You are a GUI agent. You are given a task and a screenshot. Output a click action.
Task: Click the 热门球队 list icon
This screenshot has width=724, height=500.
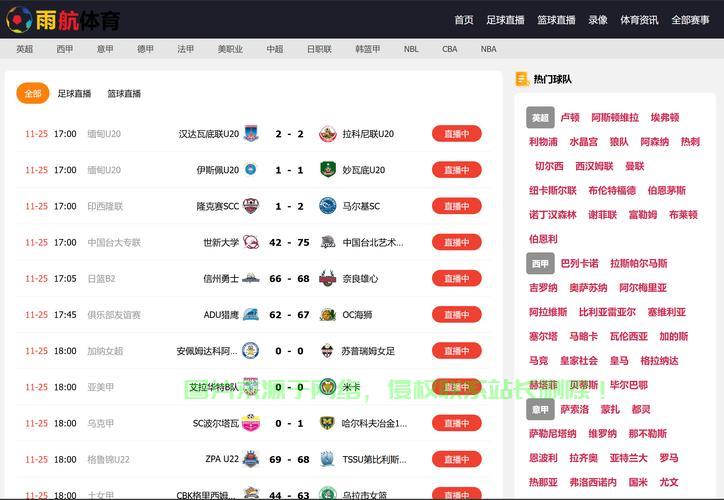click(522, 79)
